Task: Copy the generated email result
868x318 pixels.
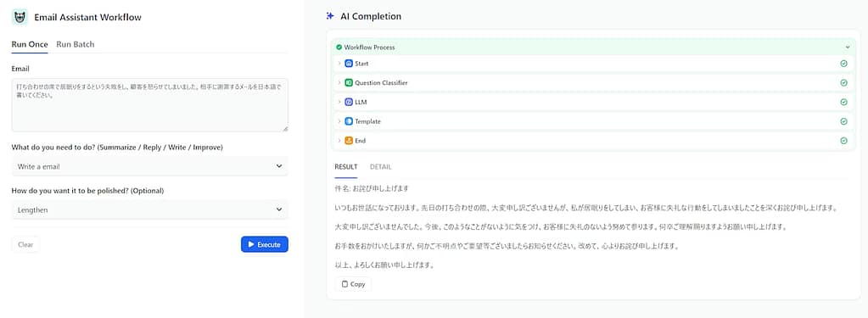Action: tap(353, 284)
